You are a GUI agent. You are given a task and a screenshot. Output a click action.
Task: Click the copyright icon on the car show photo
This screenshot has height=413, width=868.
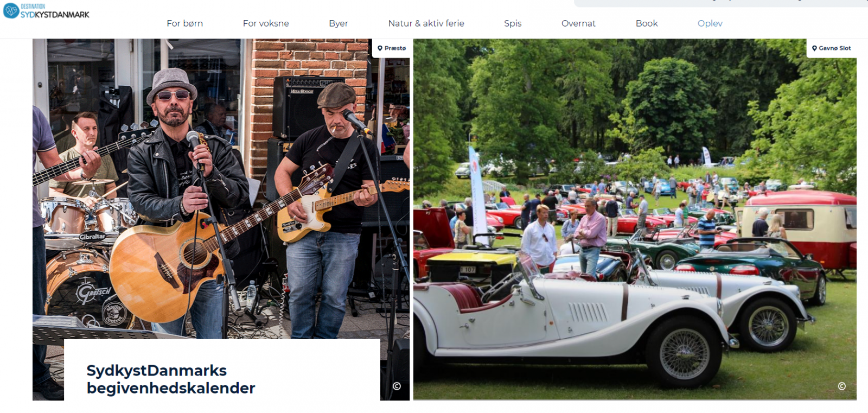(x=841, y=386)
